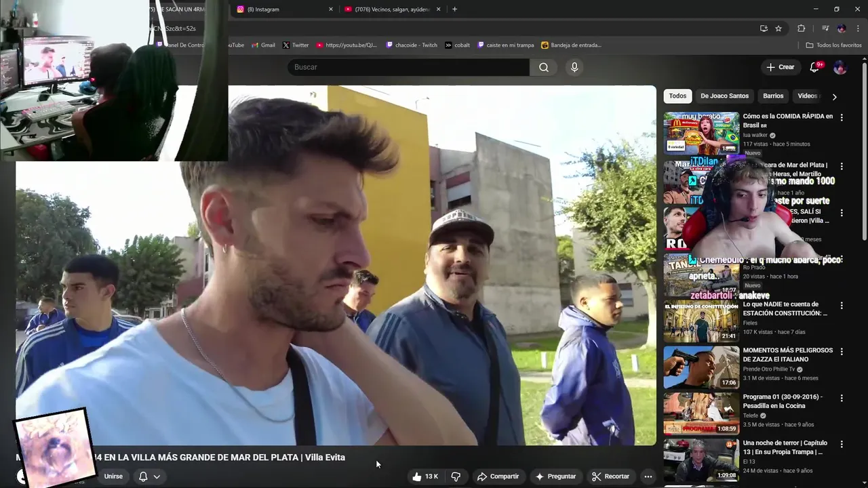Activate voice search microphone icon
868x488 pixels.
(x=574, y=67)
